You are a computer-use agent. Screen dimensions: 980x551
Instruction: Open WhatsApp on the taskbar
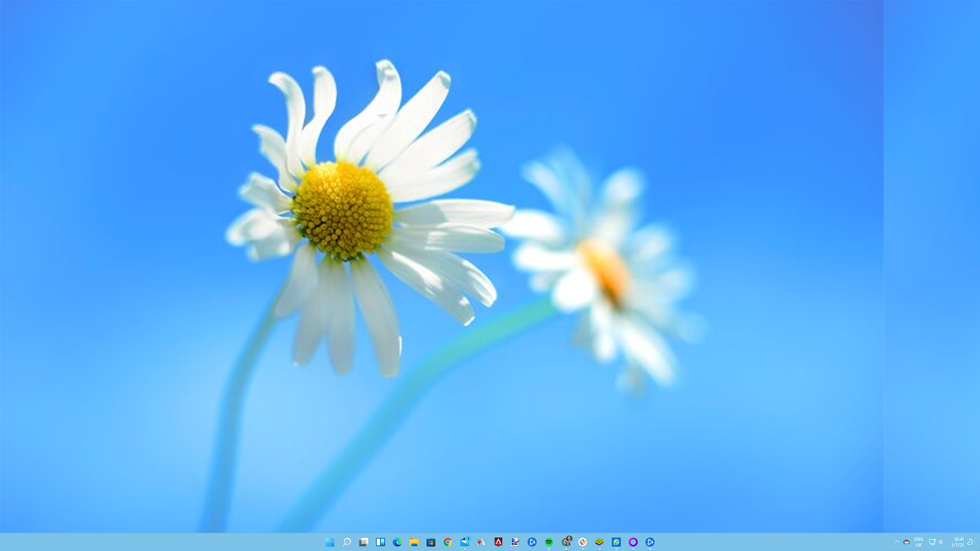[616, 542]
